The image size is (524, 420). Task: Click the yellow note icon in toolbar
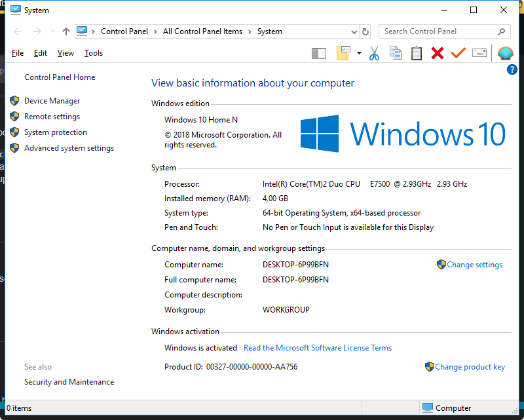tap(343, 53)
